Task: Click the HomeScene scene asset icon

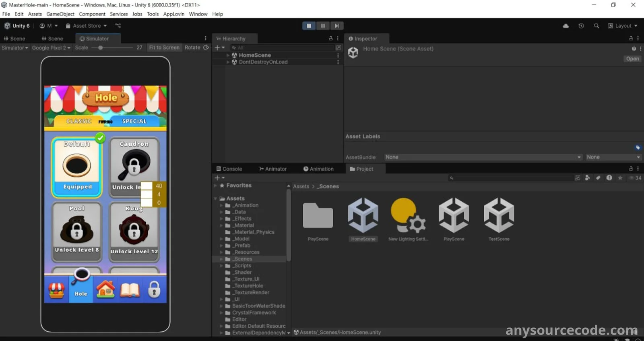Action: [x=363, y=215]
